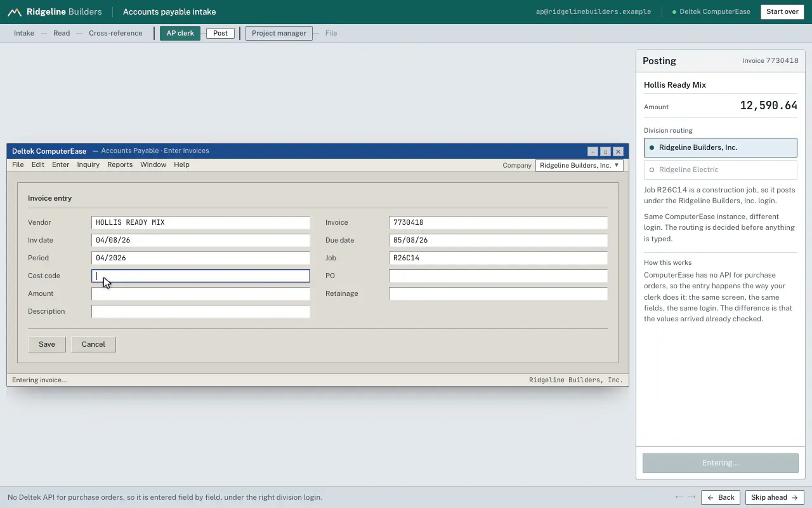The width and height of the screenshot is (812, 508).
Task: Go to the Read step
Action: coord(62,33)
